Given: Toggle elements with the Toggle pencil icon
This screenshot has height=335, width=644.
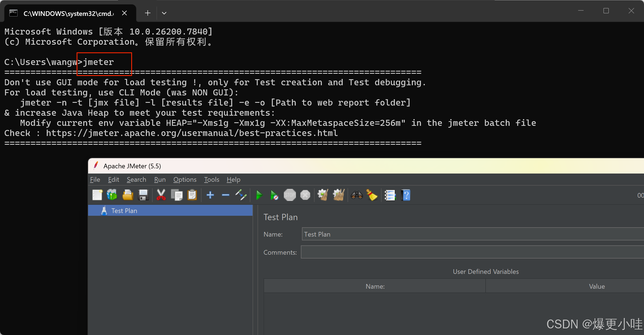Looking at the screenshot, I should point(241,195).
